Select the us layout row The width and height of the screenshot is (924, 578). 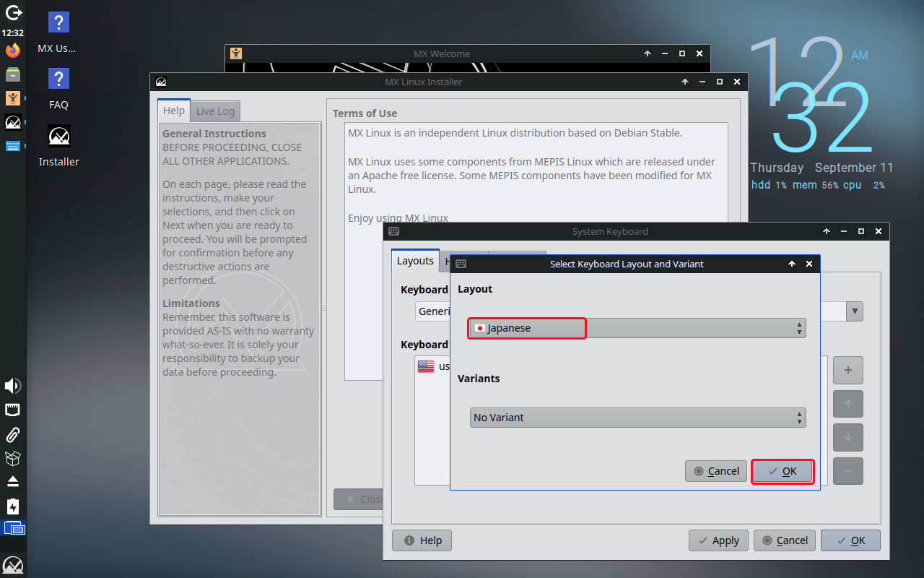(433, 366)
